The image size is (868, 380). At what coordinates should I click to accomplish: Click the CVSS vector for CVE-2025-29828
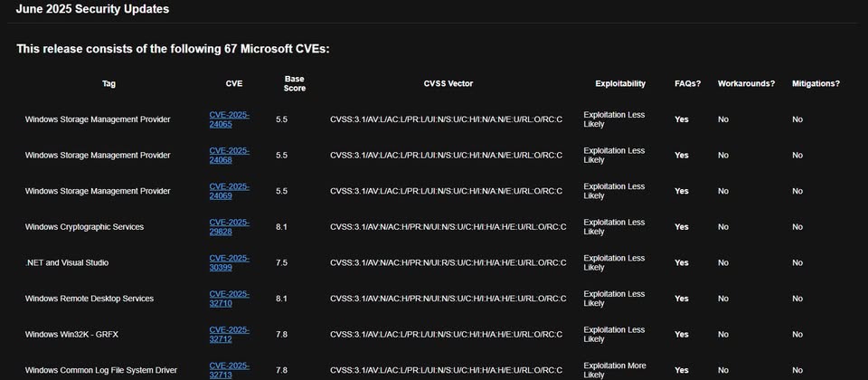(448, 227)
